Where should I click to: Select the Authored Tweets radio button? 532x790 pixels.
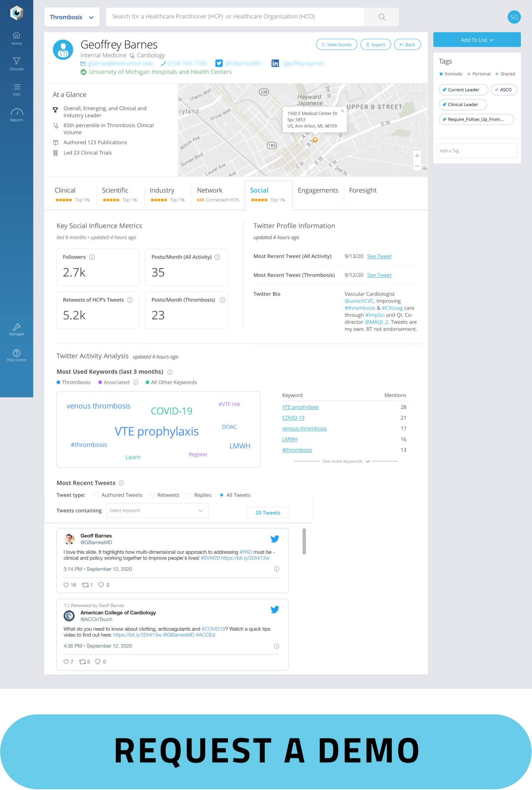pyautogui.click(x=97, y=495)
